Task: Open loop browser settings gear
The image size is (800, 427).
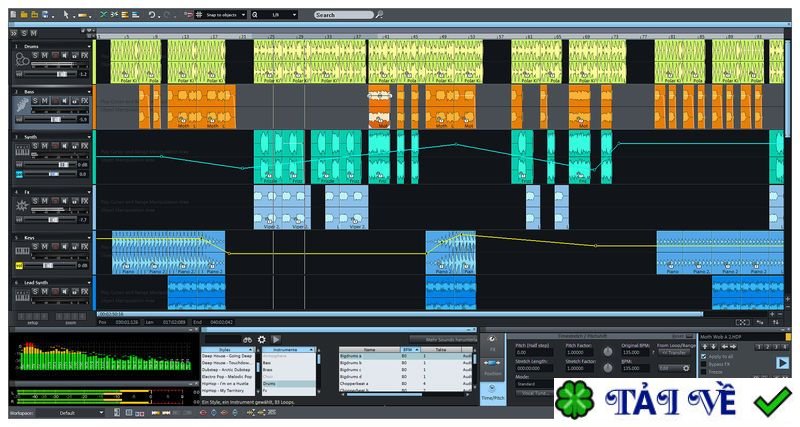Action: (x=262, y=340)
